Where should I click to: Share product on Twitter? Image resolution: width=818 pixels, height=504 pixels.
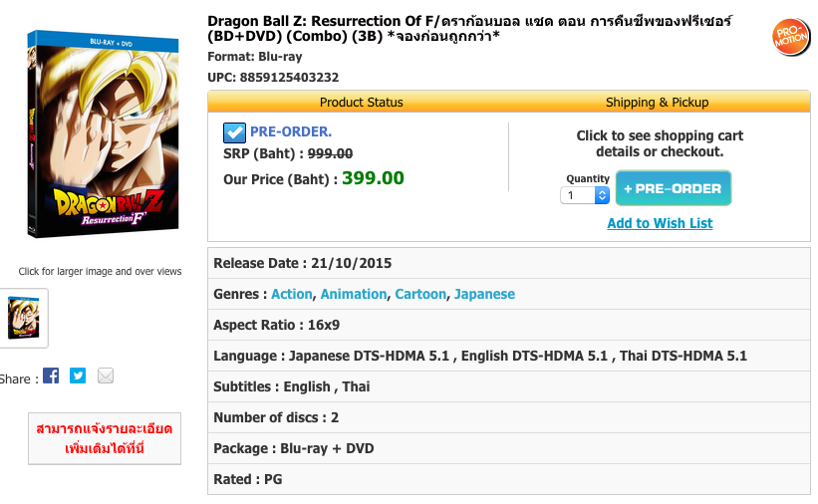point(78,376)
